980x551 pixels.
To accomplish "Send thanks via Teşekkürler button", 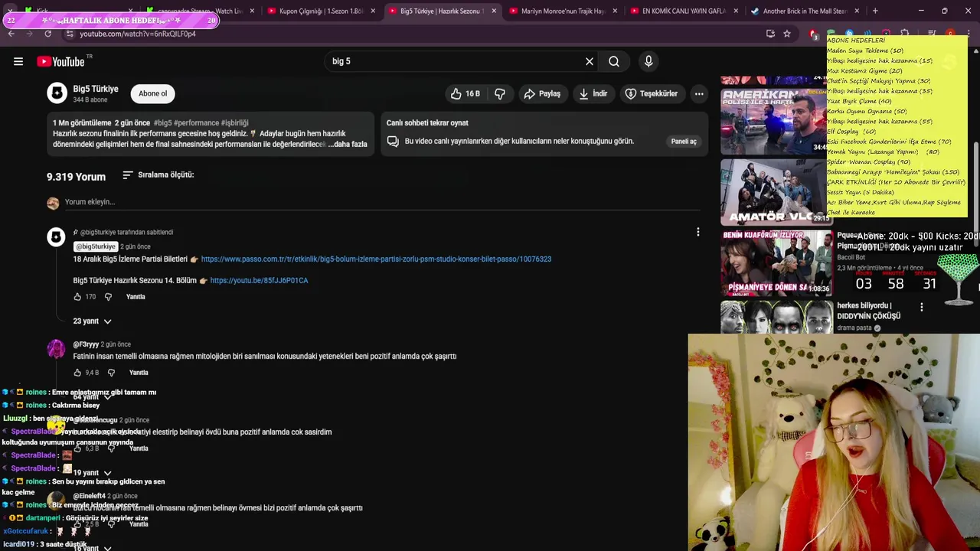I will coord(652,93).
